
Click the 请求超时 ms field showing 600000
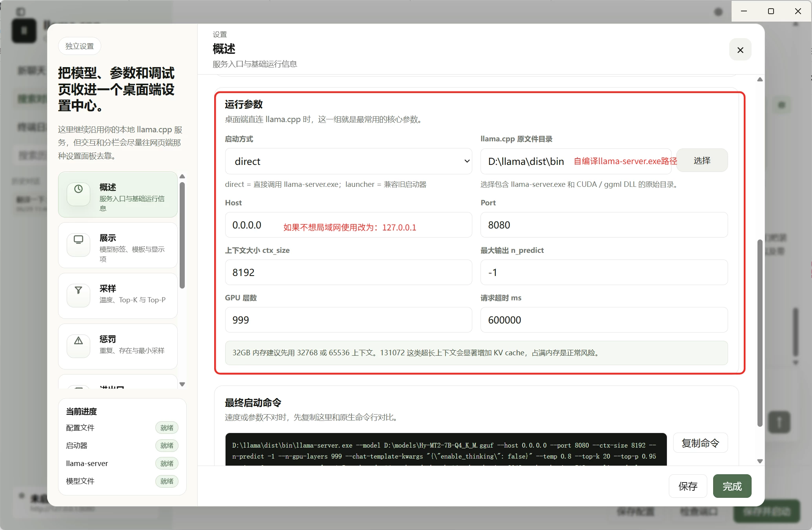pos(604,320)
